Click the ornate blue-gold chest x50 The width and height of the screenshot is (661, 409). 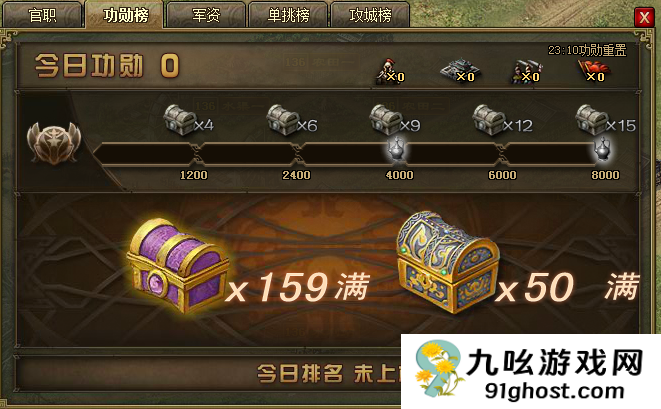tap(448, 261)
